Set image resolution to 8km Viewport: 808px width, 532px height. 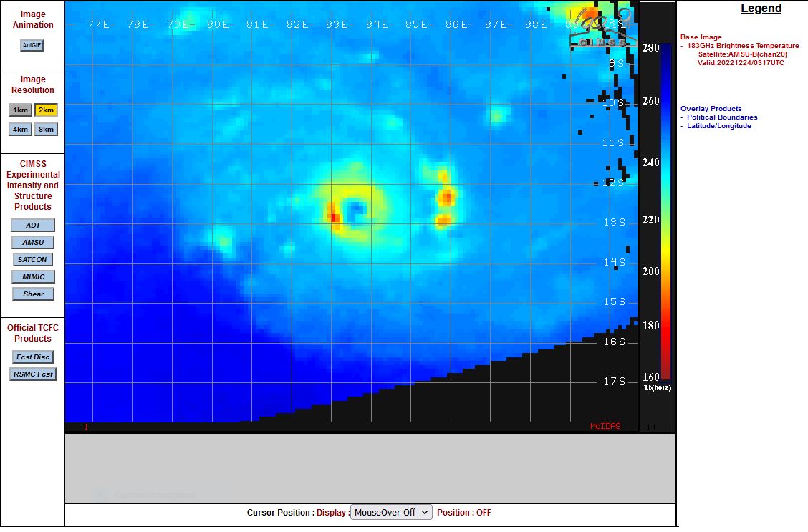click(46, 130)
